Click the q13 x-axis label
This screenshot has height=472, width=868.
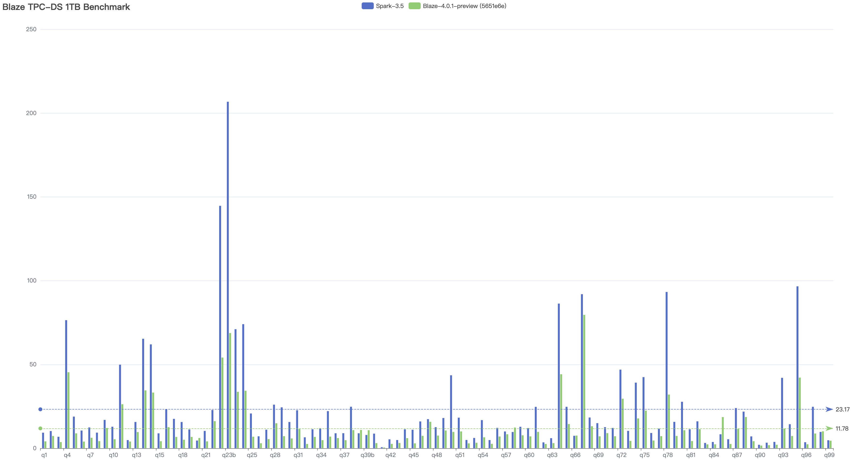[x=136, y=455]
